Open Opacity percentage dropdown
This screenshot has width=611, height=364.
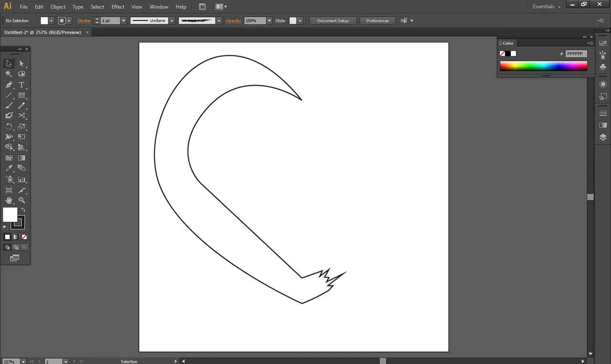pos(269,21)
